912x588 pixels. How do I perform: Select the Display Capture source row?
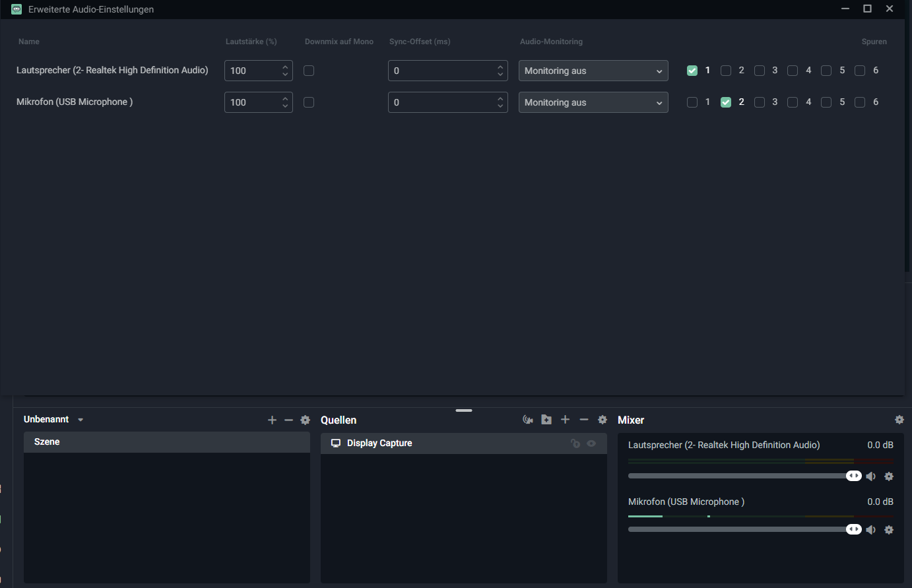[x=464, y=443]
